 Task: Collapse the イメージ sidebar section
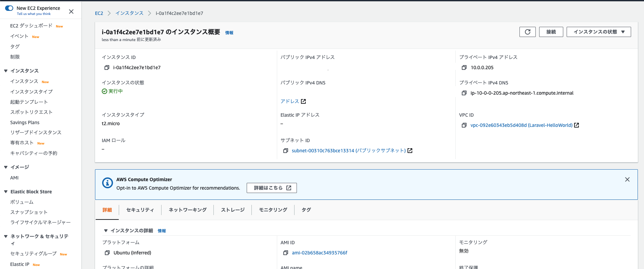6,167
